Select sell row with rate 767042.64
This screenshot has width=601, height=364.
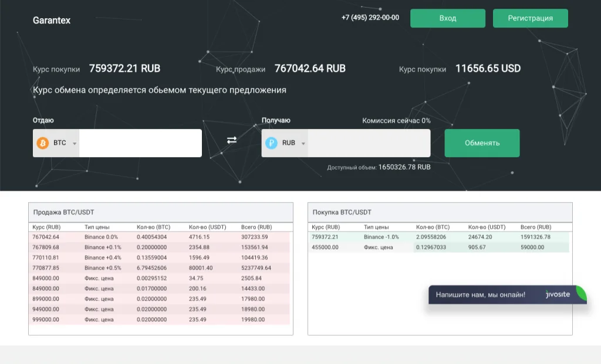click(161, 237)
